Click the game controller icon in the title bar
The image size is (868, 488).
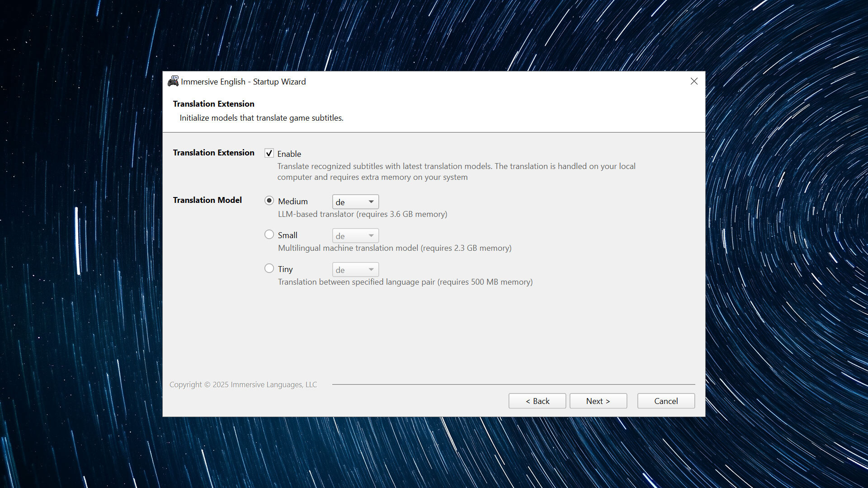tap(173, 81)
